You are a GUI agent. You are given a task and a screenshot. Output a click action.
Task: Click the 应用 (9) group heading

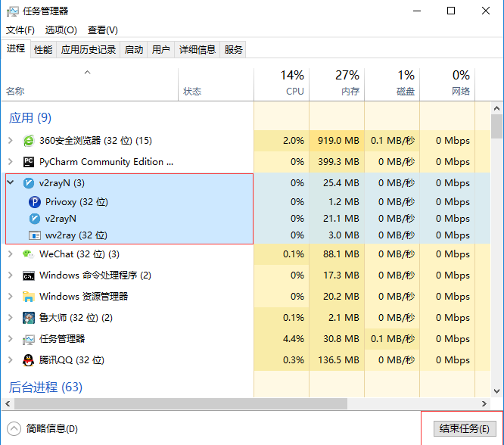pos(30,118)
